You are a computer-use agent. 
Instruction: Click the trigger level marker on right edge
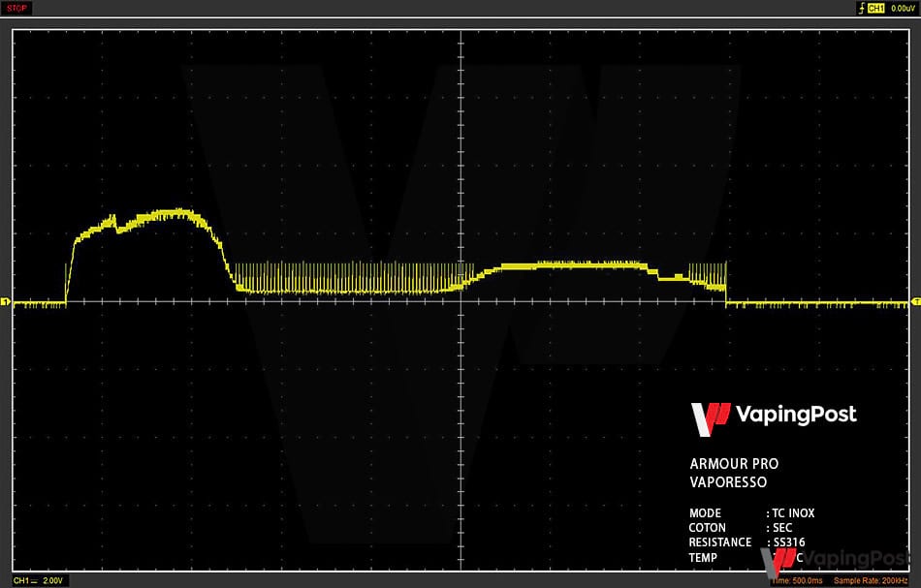915,303
